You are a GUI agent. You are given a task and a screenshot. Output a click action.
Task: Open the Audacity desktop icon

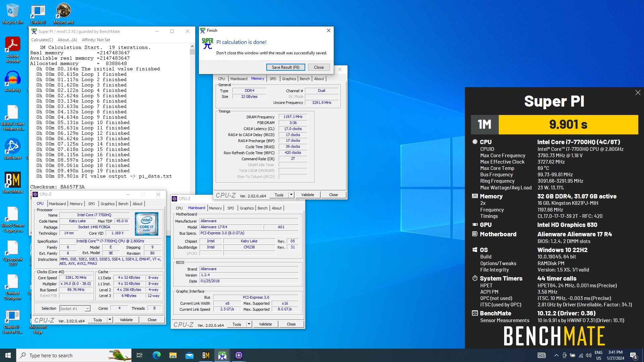(13, 81)
